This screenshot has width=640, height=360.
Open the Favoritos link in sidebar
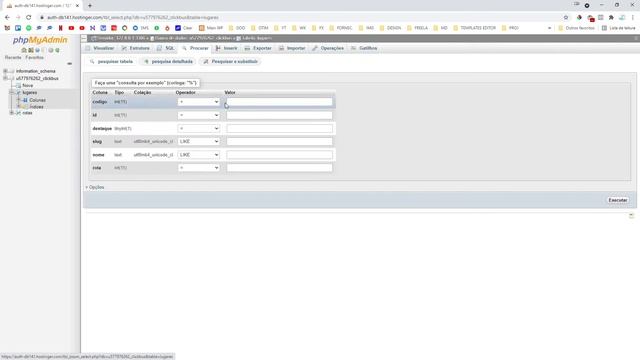(x=35, y=58)
